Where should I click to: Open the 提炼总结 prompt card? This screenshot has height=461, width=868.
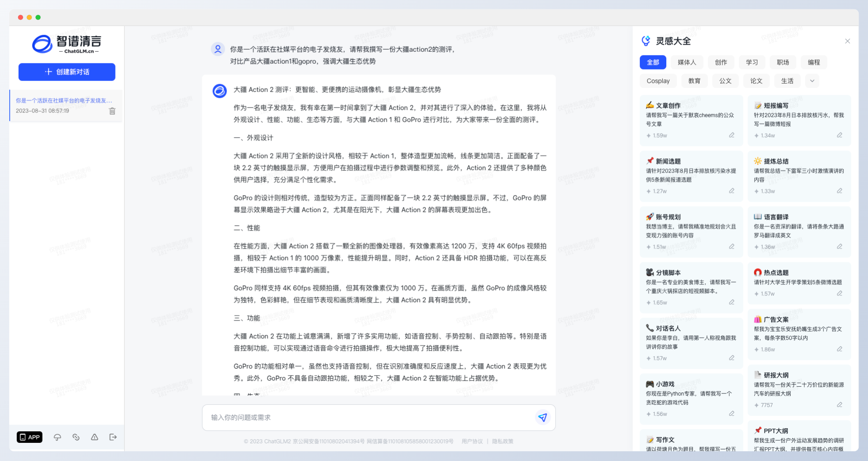[799, 176]
